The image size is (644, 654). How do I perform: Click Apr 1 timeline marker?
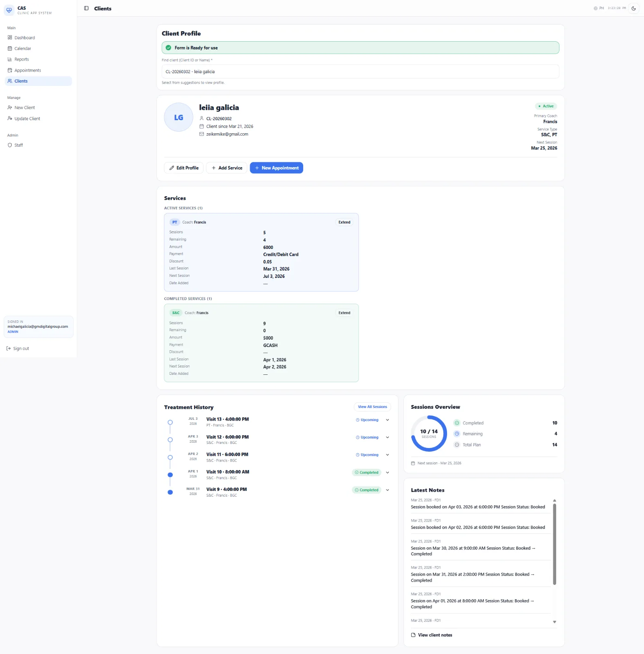[170, 475]
